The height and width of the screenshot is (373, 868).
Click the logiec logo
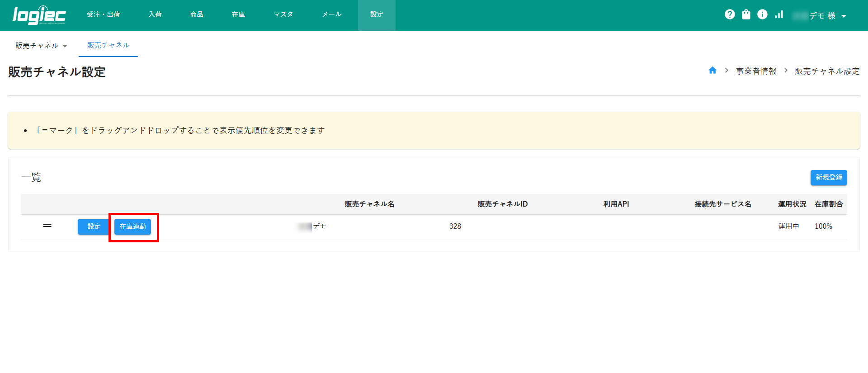(39, 15)
